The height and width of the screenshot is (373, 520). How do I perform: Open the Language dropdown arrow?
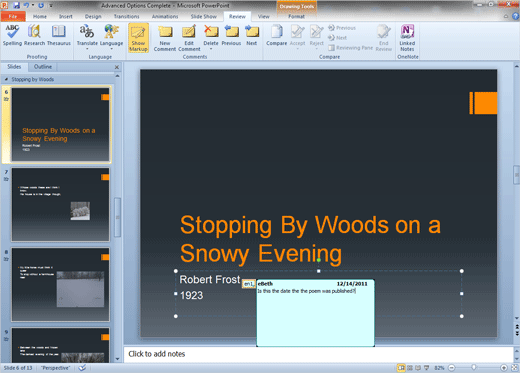pos(111,49)
